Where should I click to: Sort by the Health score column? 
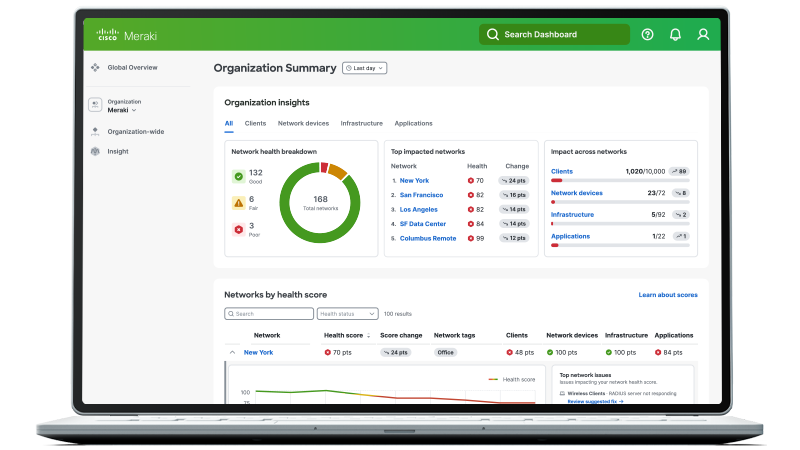pyautogui.click(x=346, y=336)
